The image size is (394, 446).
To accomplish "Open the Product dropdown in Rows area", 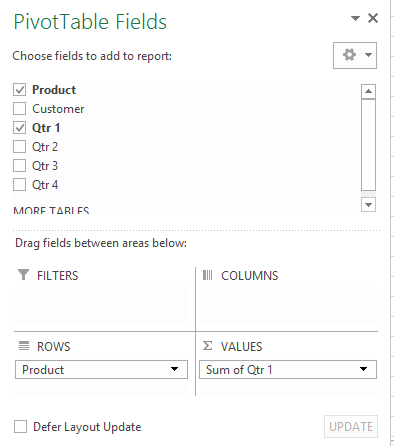I will pos(174,369).
